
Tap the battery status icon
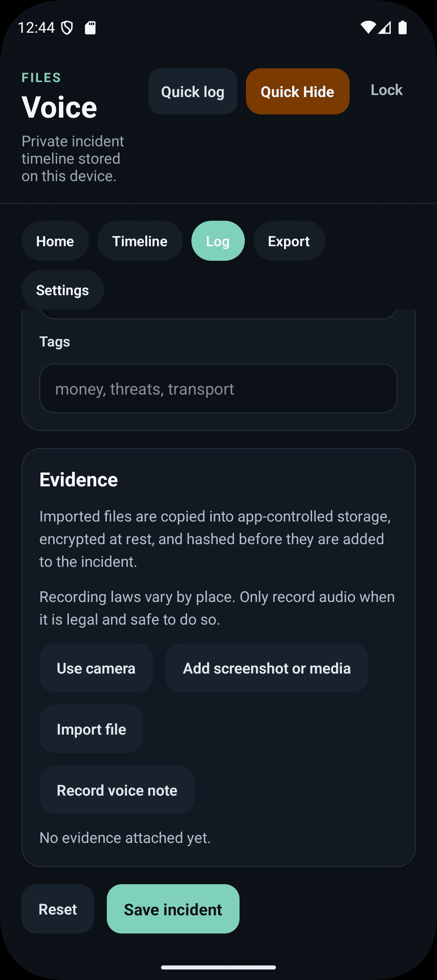[402, 27]
